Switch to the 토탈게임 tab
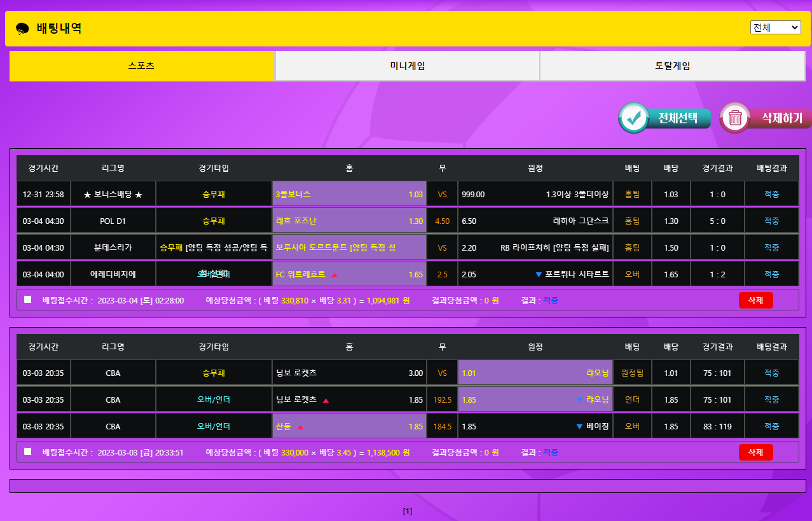812x521 pixels. 672,66
